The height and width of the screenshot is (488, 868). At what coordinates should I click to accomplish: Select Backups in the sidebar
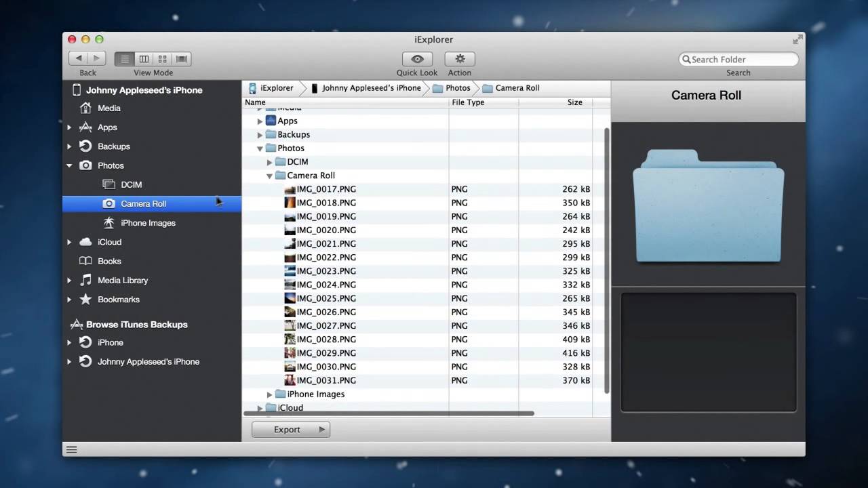(x=114, y=146)
